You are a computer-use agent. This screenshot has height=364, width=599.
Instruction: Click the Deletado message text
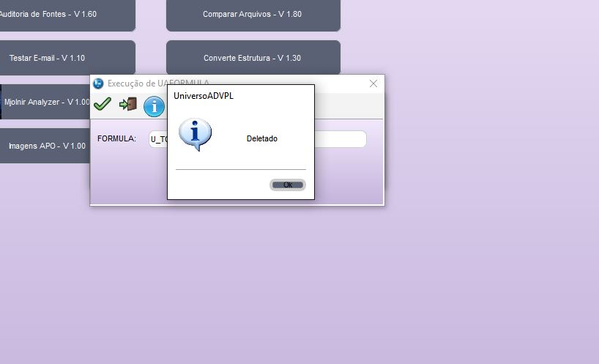(262, 138)
